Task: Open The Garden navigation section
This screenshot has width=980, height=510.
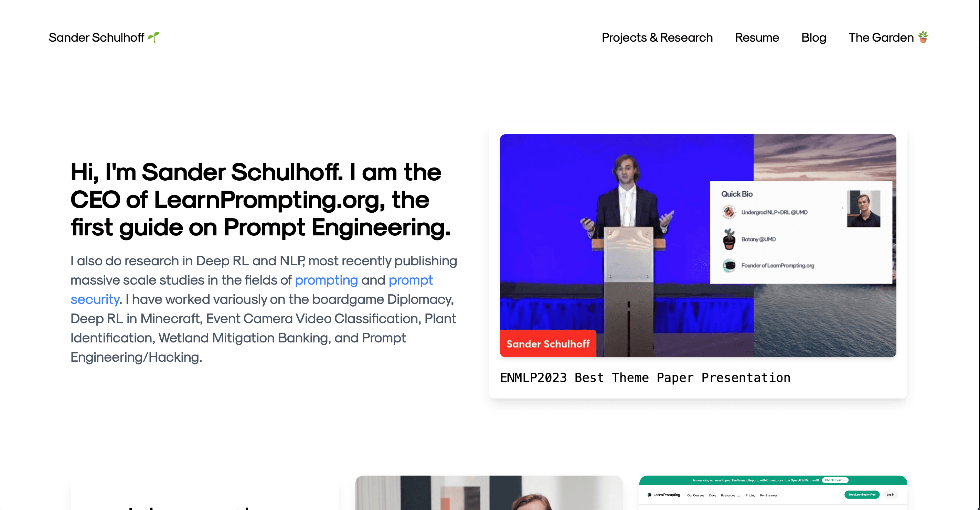Action: (x=888, y=37)
